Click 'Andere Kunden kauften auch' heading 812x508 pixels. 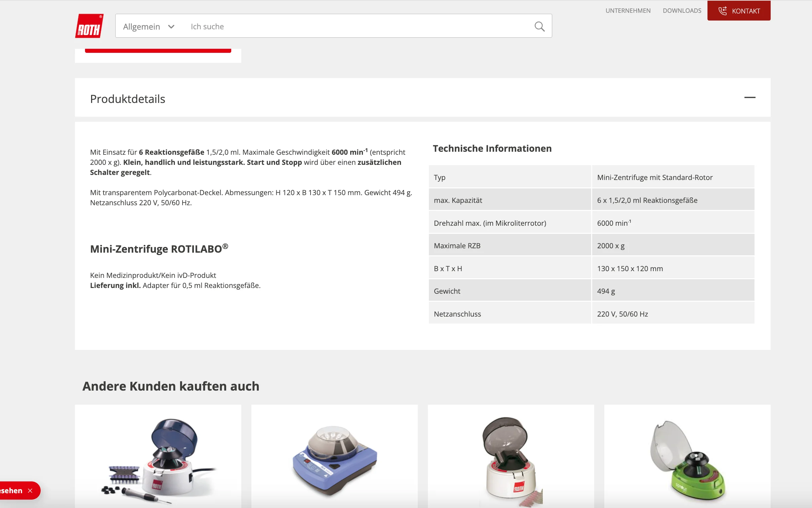171,386
